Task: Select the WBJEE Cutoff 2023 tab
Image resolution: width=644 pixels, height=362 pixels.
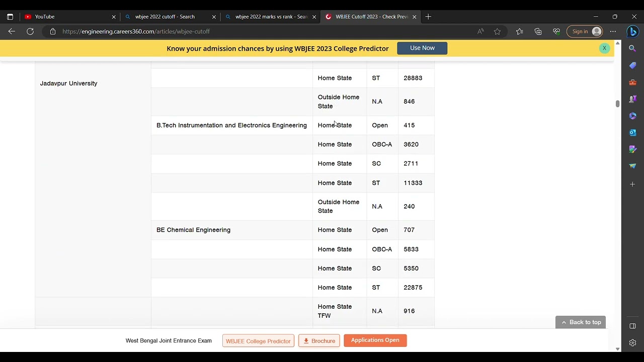Action: 370,17
